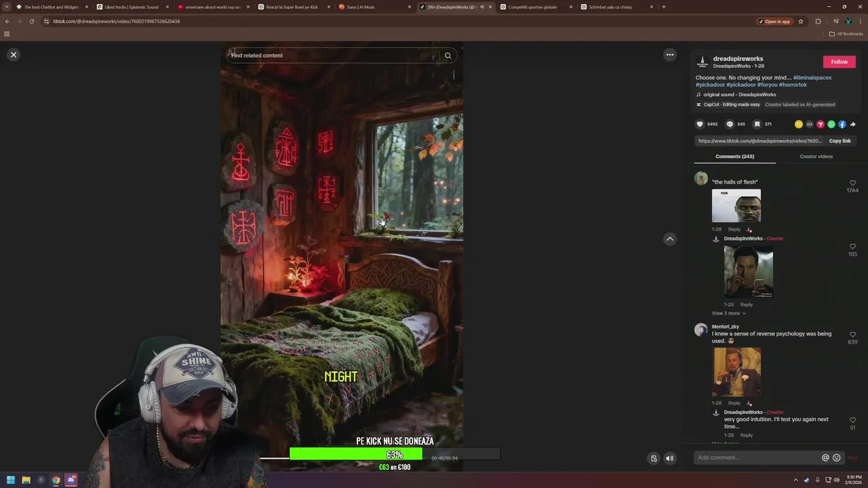The height and width of the screenshot is (488, 868).
Task: Open the browser extensions puzzle icon
Action: tap(818, 21)
